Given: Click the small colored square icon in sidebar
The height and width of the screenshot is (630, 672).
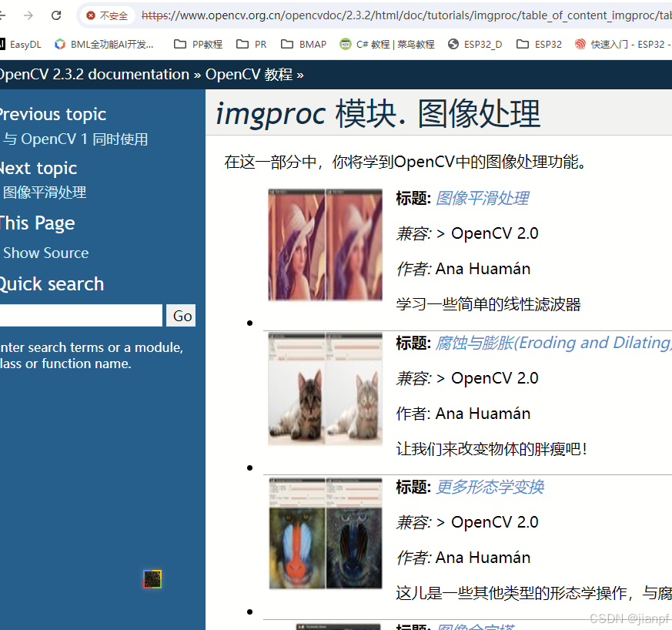Looking at the screenshot, I should [x=152, y=579].
